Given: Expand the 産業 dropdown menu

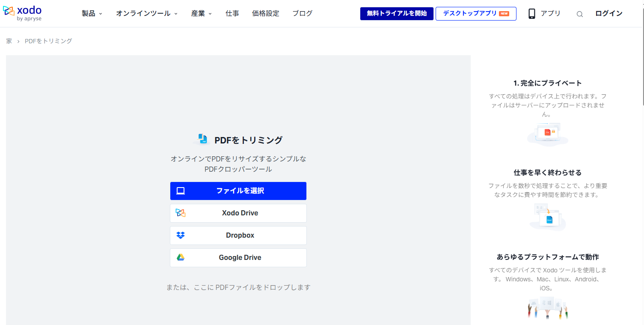Looking at the screenshot, I should tap(202, 14).
